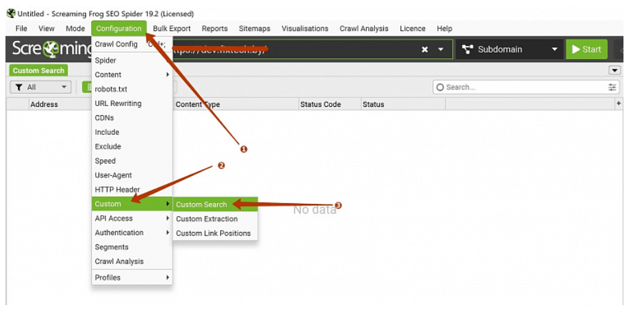Image resolution: width=644 pixels, height=323 pixels.
Task: Open the Subdomain crawl scope dropdown
Action: point(509,49)
